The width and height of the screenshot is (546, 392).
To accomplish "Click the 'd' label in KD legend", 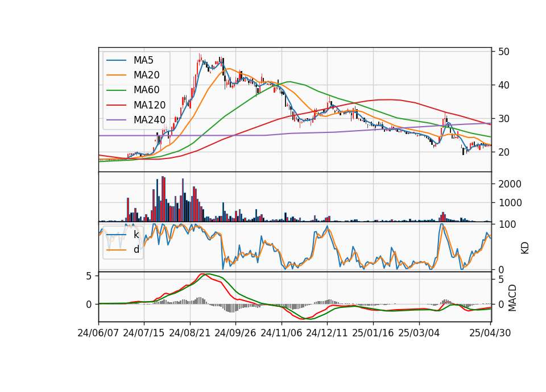I will [136, 249].
